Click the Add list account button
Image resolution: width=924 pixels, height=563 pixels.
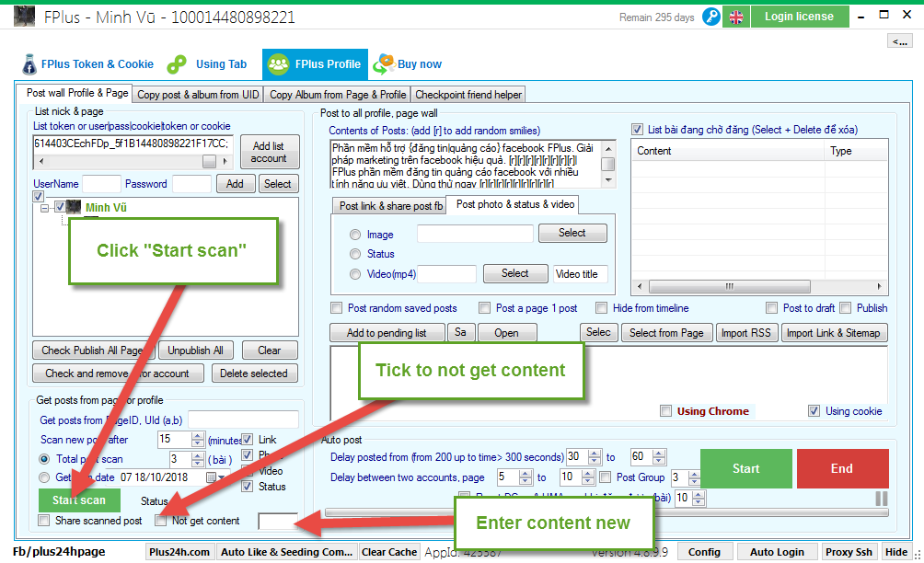click(270, 152)
